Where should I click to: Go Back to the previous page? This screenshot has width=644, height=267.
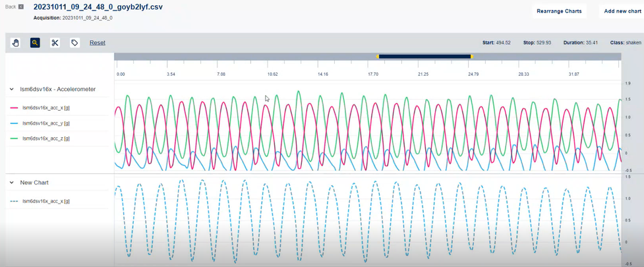[x=11, y=7]
